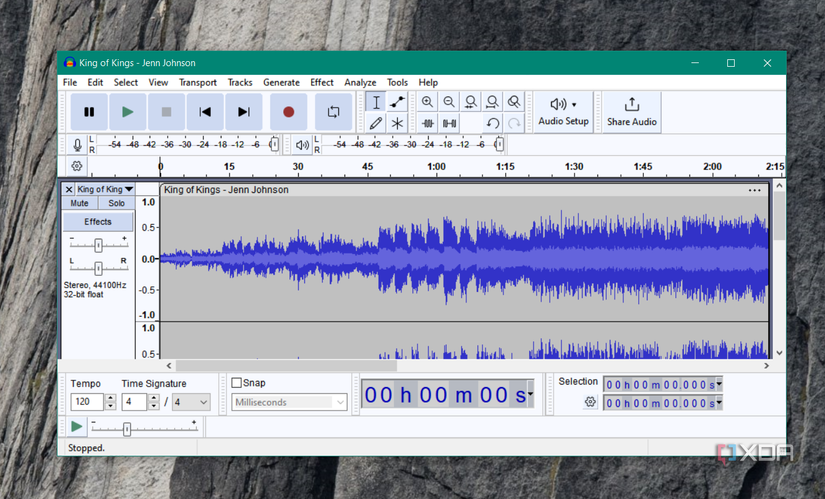The width and height of the screenshot is (825, 499).
Task: Select the Multi-tool asterisk icon
Action: (x=397, y=123)
